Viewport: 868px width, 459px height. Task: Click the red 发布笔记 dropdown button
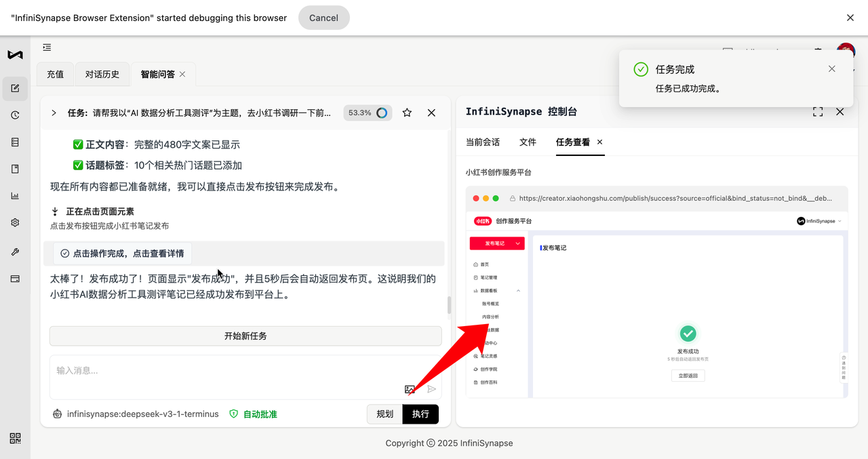[498, 243]
